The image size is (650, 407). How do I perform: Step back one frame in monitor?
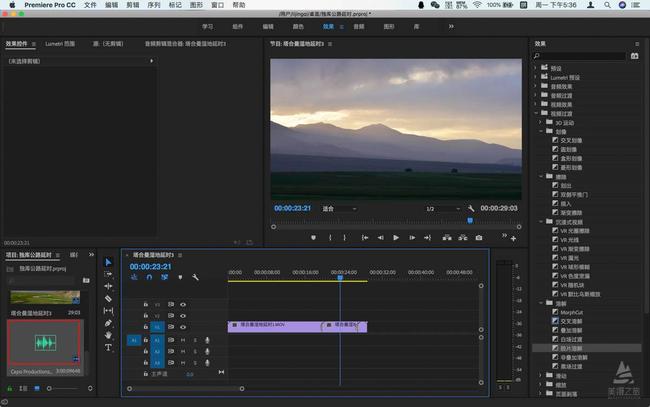pyautogui.click(x=380, y=237)
